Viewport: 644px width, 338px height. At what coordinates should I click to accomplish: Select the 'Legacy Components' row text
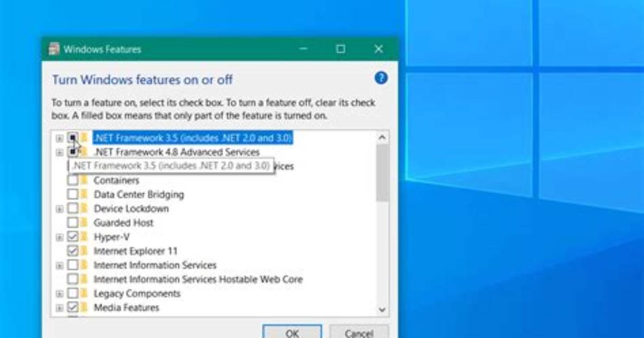[137, 293]
